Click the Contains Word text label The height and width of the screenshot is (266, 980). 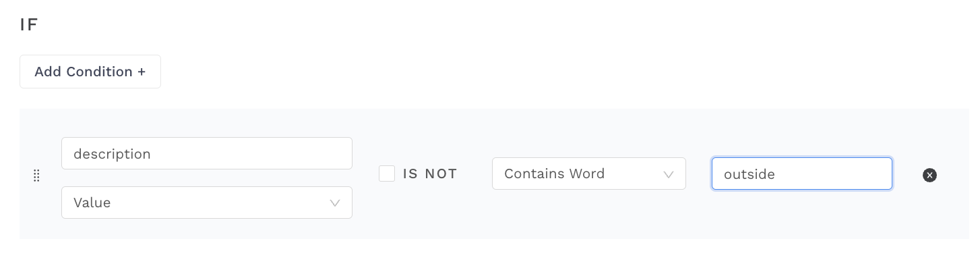coord(555,174)
